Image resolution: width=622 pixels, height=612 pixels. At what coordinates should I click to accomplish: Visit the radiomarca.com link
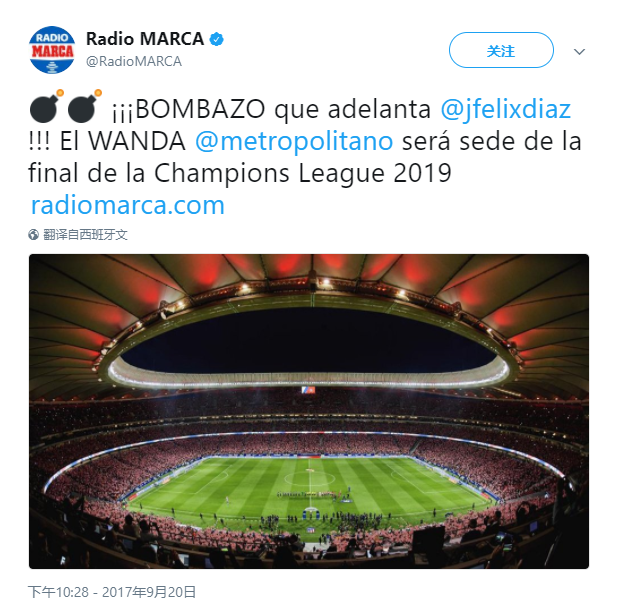pyautogui.click(x=128, y=205)
